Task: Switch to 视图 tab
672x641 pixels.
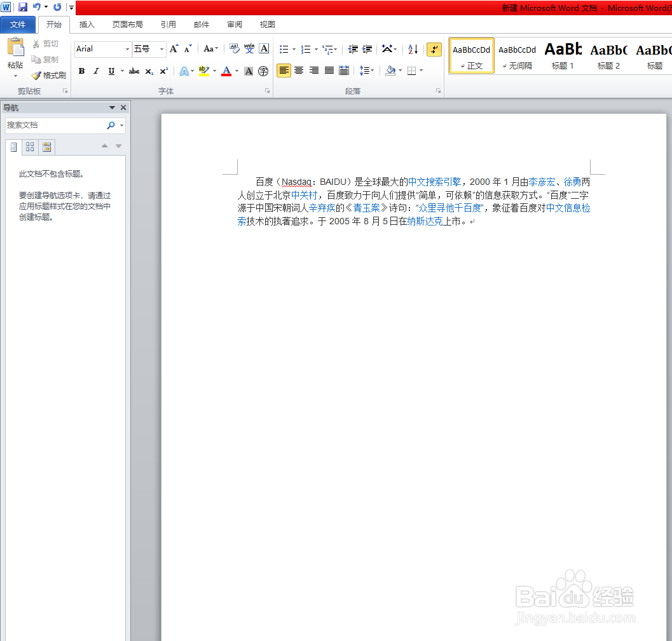Action: point(268,24)
